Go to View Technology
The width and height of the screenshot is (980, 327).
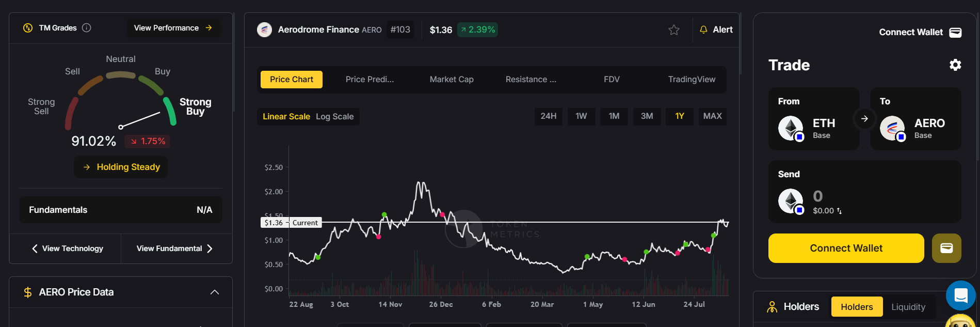[x=68, y=248]
